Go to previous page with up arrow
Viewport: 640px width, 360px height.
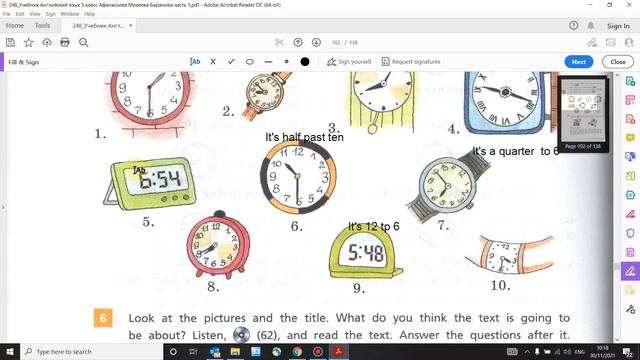tap(298, 42)
